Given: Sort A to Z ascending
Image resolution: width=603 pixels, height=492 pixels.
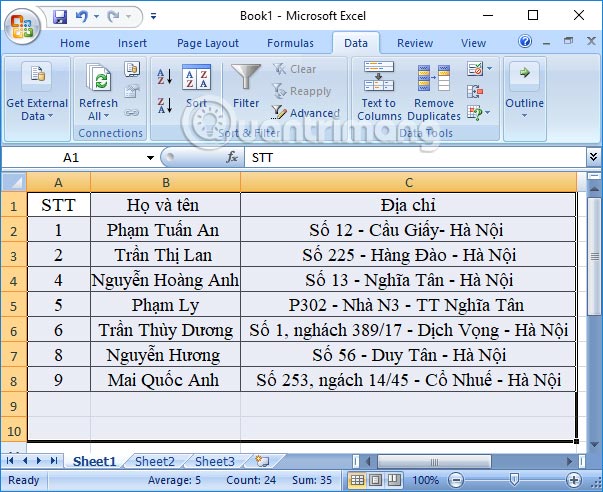Looking at the screenshot, I should tap(165, 77).
